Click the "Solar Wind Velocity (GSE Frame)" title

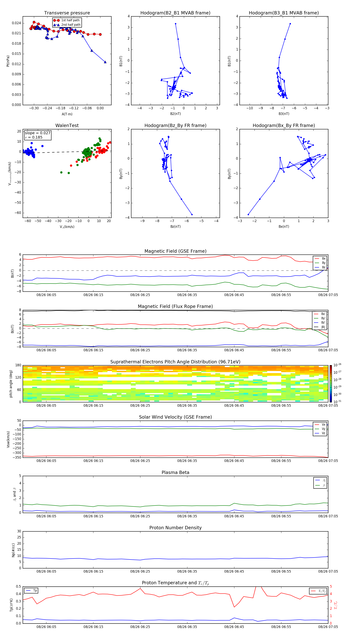click(175, 417)
